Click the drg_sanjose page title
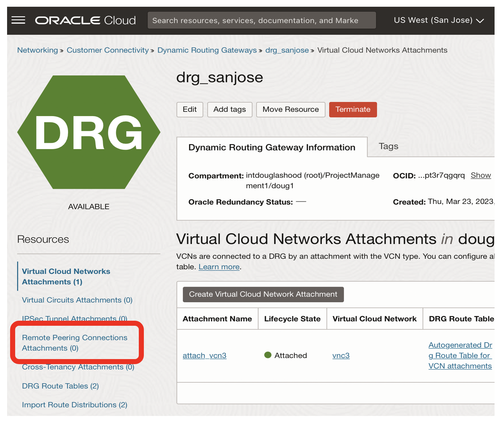Viewport: 504px width, 422px height. (220, 78)
